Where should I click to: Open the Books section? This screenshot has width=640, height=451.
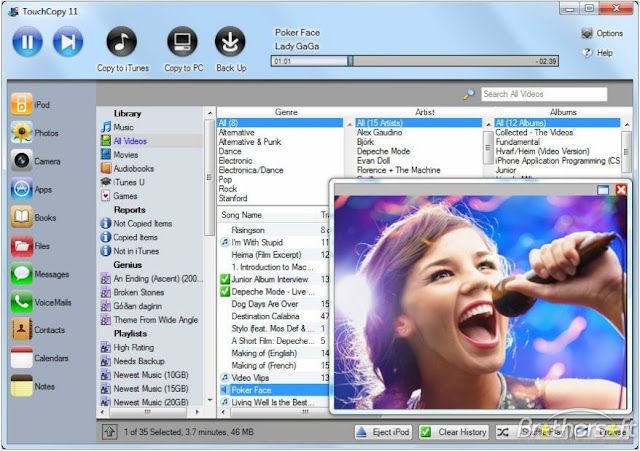[x=33, y=217]
